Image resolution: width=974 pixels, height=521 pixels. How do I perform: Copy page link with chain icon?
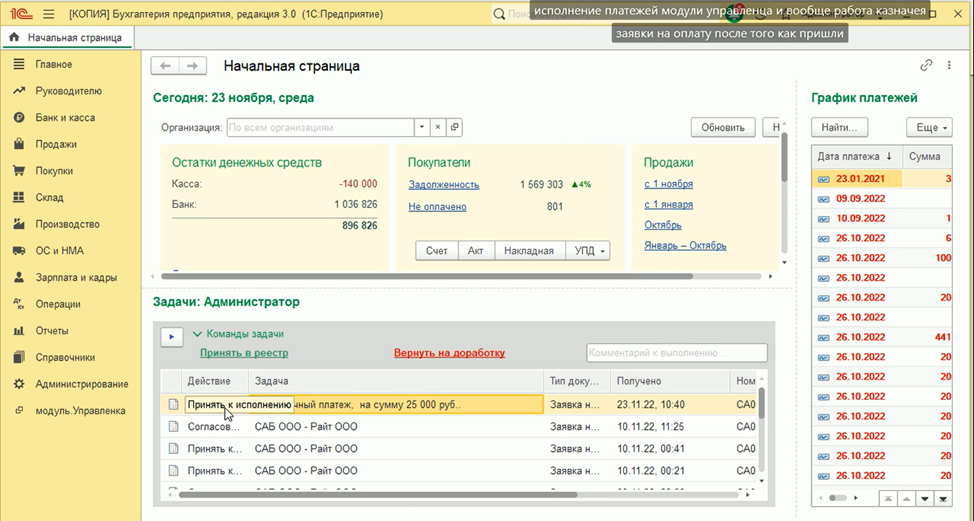(926, 65)
